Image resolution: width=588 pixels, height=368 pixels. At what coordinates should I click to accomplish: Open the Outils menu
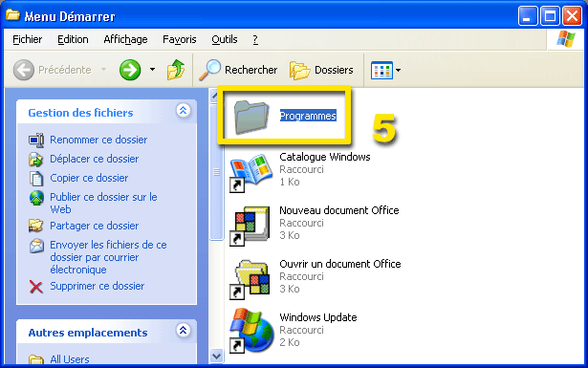pos(225,39)
